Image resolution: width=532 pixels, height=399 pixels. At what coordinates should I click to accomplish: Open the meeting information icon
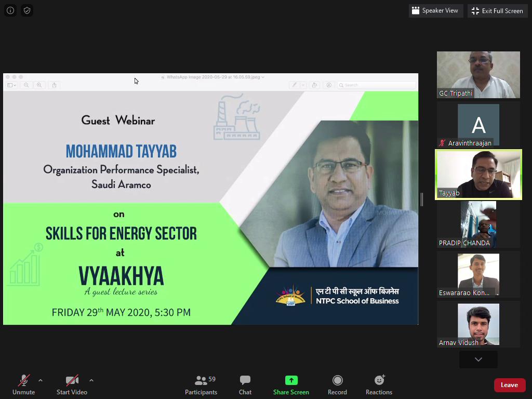click(x=10, y=10)
